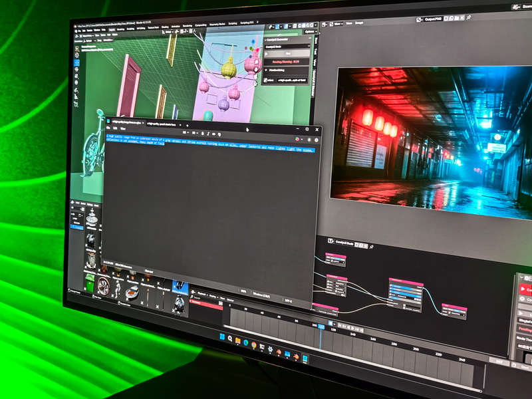532x399 pixels.
Task: Click the Output.PNG image name field
Action: pyautogui.click(x=433, y=19)
